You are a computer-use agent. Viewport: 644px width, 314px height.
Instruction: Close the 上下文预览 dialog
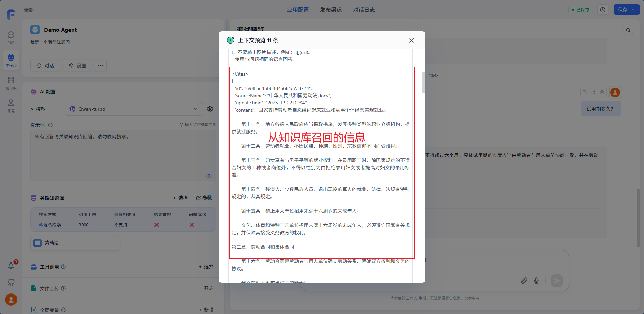tap(411, 40)
